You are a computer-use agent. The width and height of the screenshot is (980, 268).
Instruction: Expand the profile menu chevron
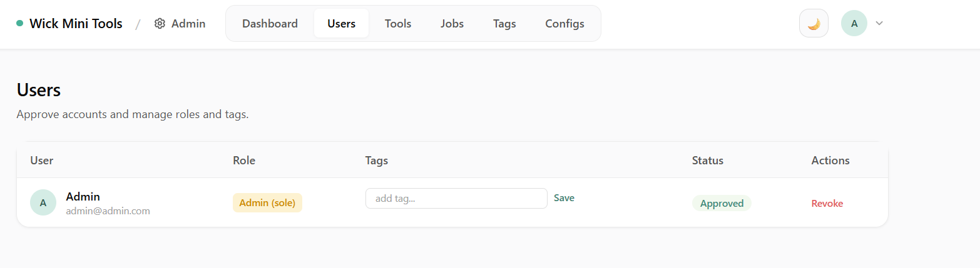pyautogui.click(x=879, y=24)
